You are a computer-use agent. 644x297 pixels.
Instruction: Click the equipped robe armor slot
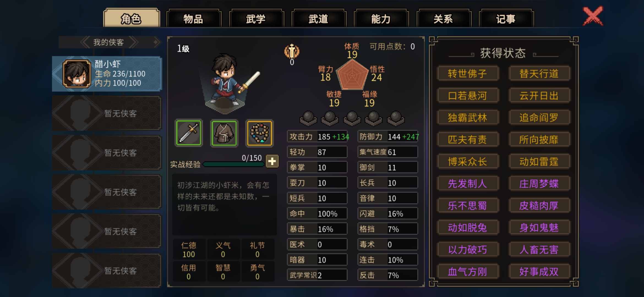224,133
